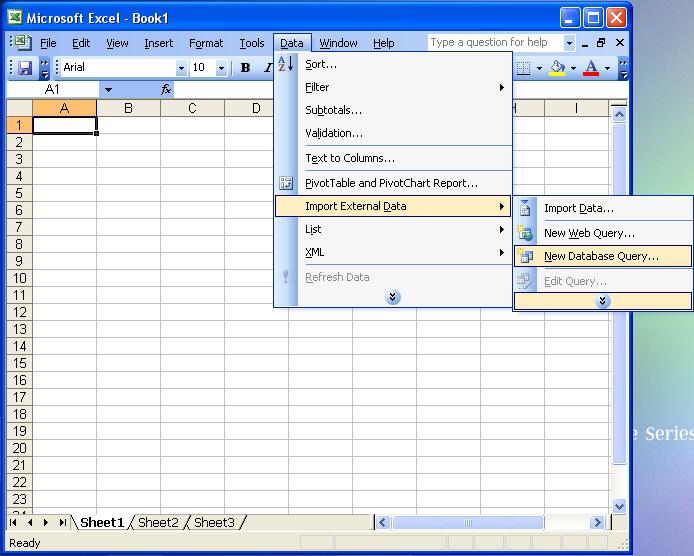Click the Fill Color paint bucket icon

tap(557, 68)
